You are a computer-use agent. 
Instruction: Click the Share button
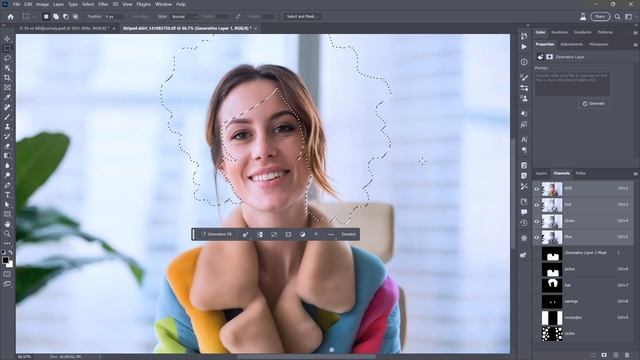pyautogui.click(x=600, y=17)
